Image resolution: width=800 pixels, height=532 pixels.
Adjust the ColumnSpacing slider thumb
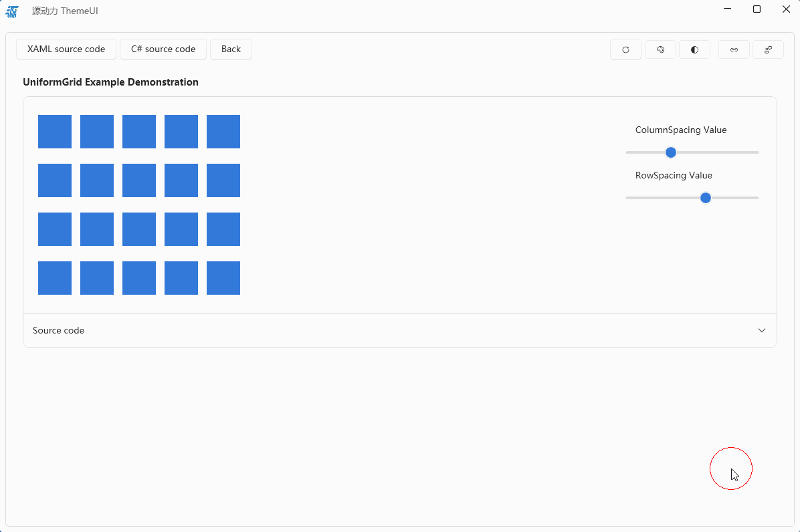pos(671,152)
